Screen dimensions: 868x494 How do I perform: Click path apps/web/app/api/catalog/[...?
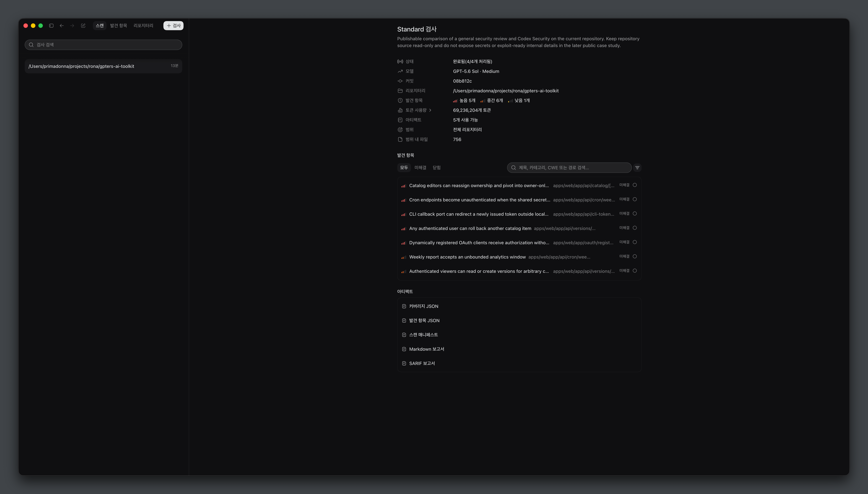(x=584, y=186)
